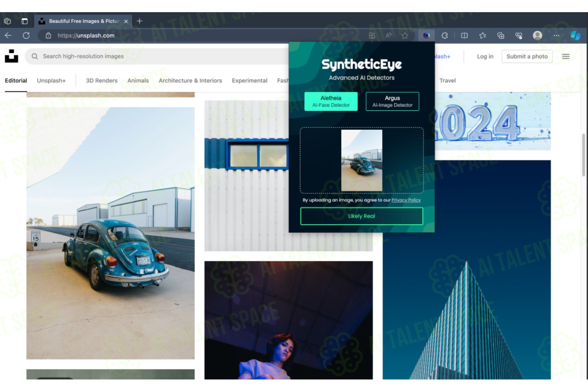Open the 2024 ice numbers photo

pyautogui.click(x=493, y=122)
